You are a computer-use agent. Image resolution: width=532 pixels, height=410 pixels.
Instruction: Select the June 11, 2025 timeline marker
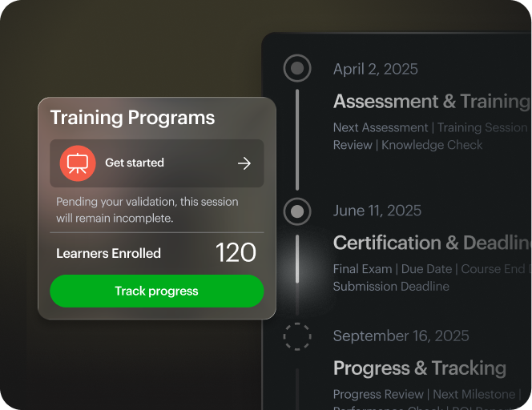[x=297, y=211]
